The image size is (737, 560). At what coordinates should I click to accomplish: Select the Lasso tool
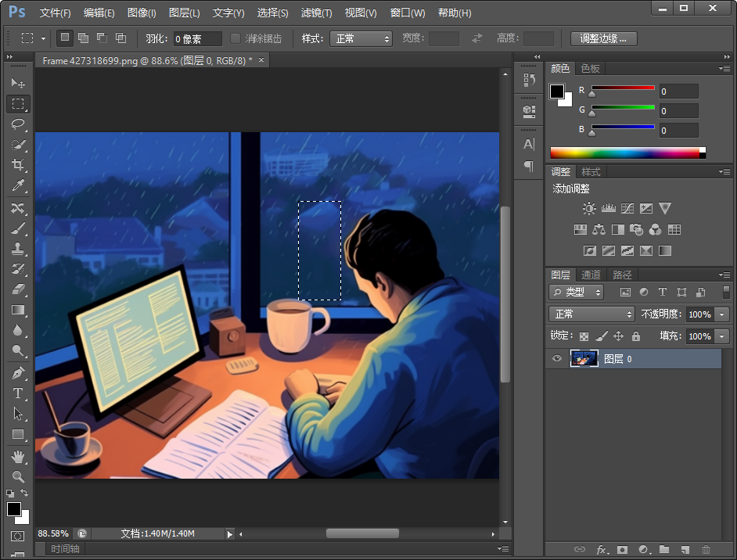[x=18, y=124]
